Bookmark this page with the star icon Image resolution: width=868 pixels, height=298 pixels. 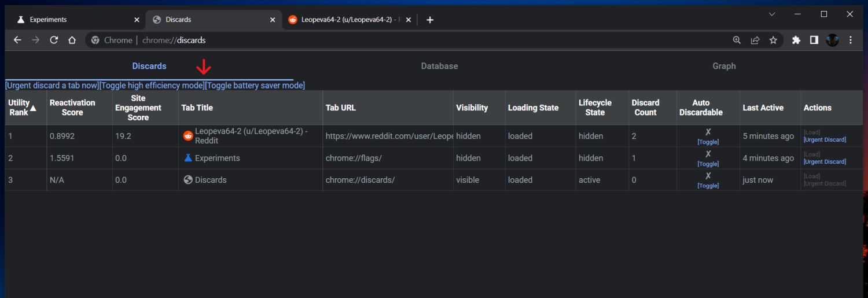773,40
